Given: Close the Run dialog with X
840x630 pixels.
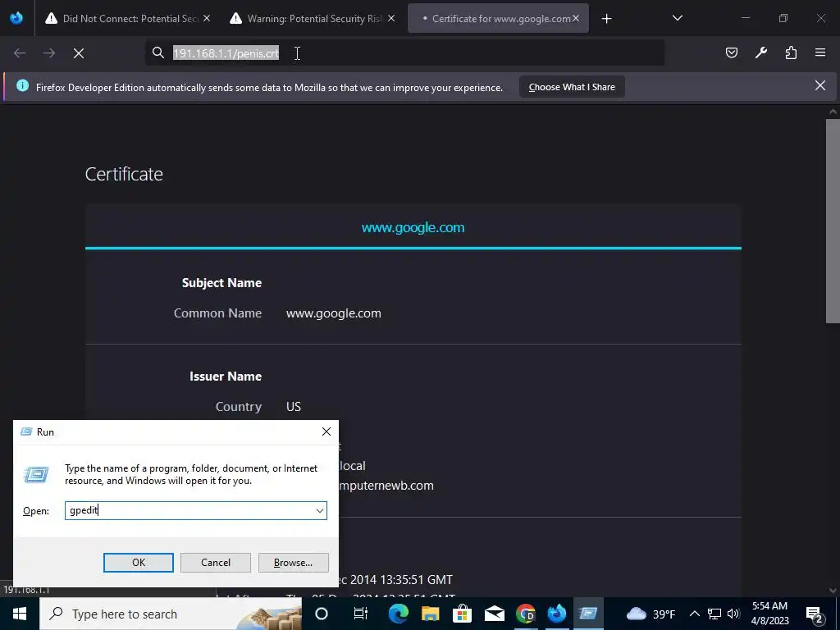Looking at the screenshot, I should pyautogui.click(x=326, y=431).
